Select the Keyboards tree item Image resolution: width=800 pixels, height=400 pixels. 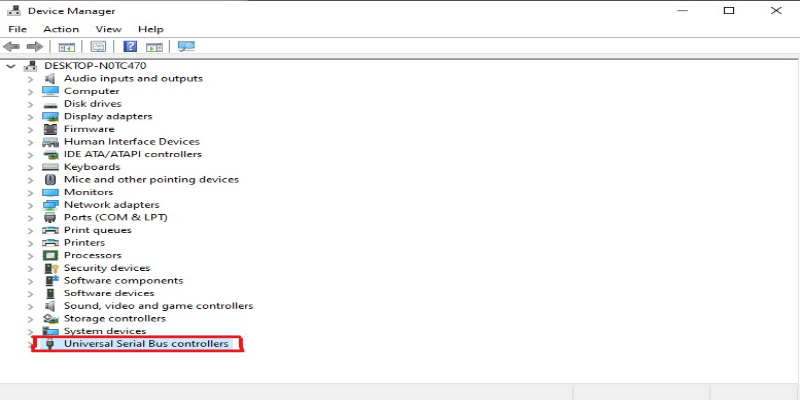[x=92, y=167]
